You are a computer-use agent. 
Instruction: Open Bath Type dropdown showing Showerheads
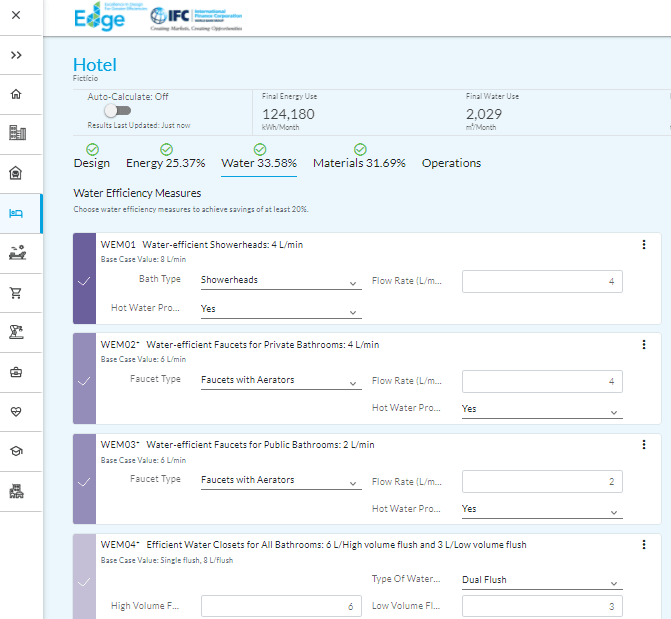pyautogui.click(x=280, y=281)
